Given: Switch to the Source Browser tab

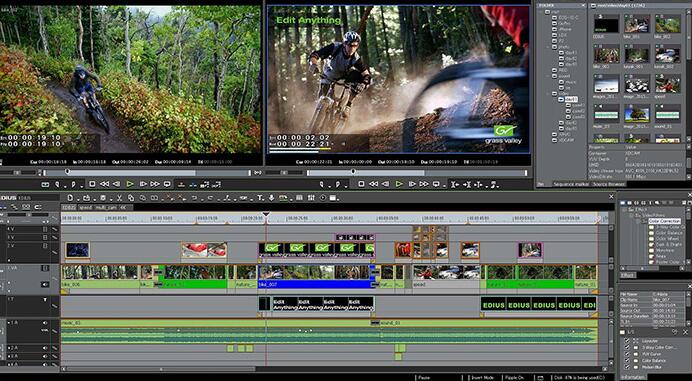Looking at the screenshot, I should [x=608, y=184].
